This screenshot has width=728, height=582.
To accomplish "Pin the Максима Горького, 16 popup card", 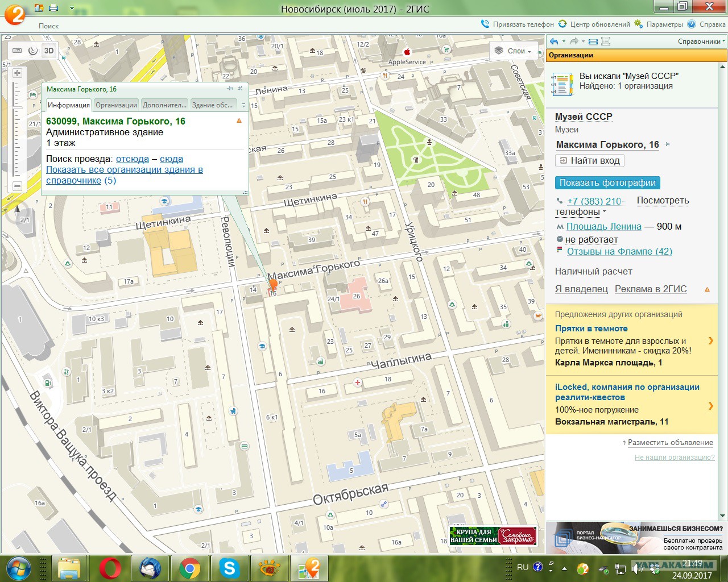I will point(230,89).
